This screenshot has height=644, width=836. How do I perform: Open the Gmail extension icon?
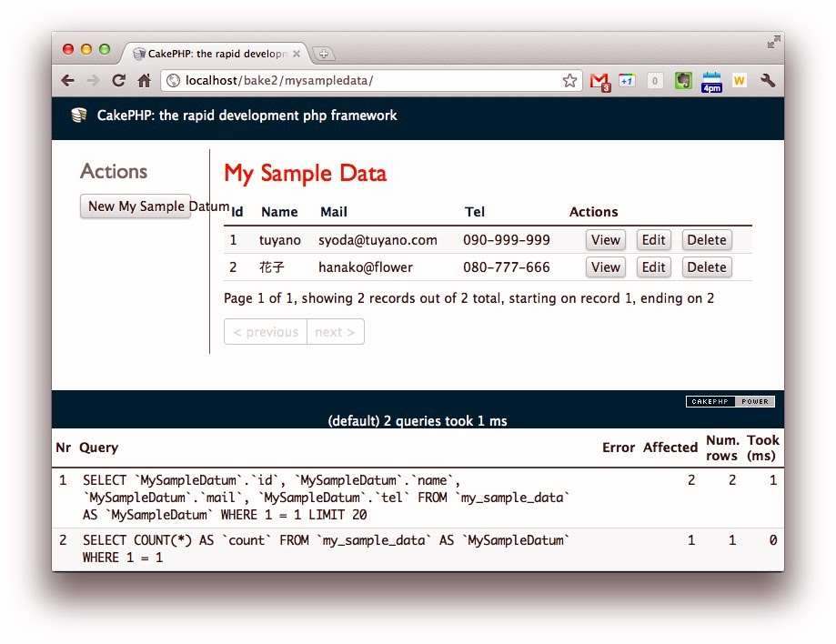599,81
